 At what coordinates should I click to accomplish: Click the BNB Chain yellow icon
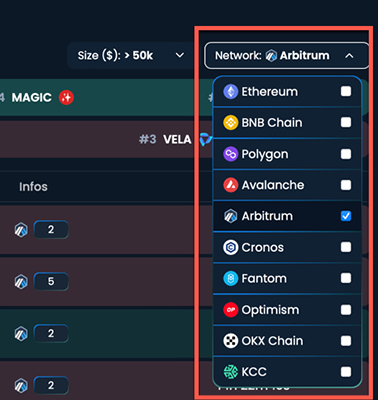pyautogui.click(x=230, y=123)
